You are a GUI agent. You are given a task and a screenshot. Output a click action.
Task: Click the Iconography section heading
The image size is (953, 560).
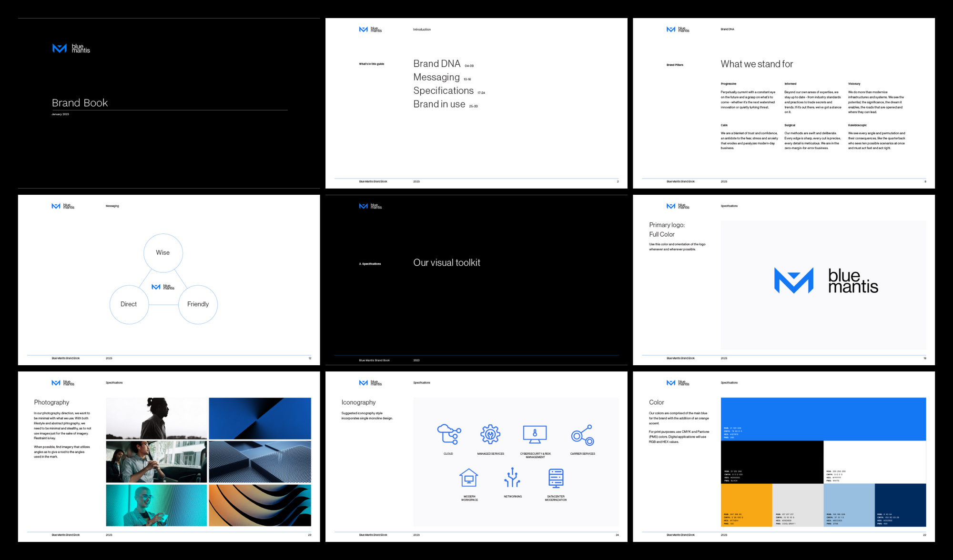(358, 402)
